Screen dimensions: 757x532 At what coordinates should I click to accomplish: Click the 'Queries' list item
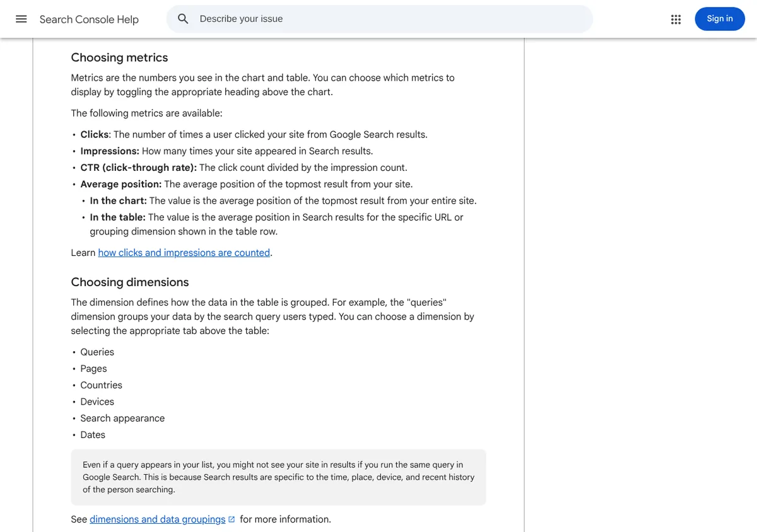97,352
